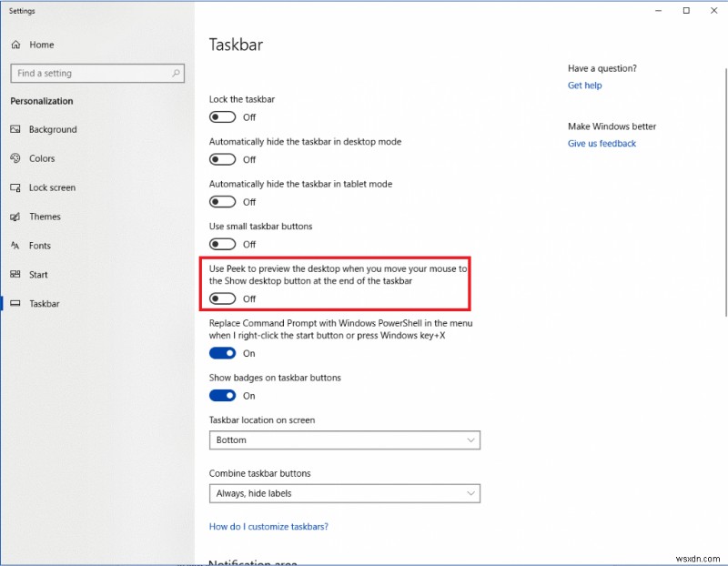This screenshot has width=728, height=566.
Task: Click the Get help link
Action: [584, 85]
